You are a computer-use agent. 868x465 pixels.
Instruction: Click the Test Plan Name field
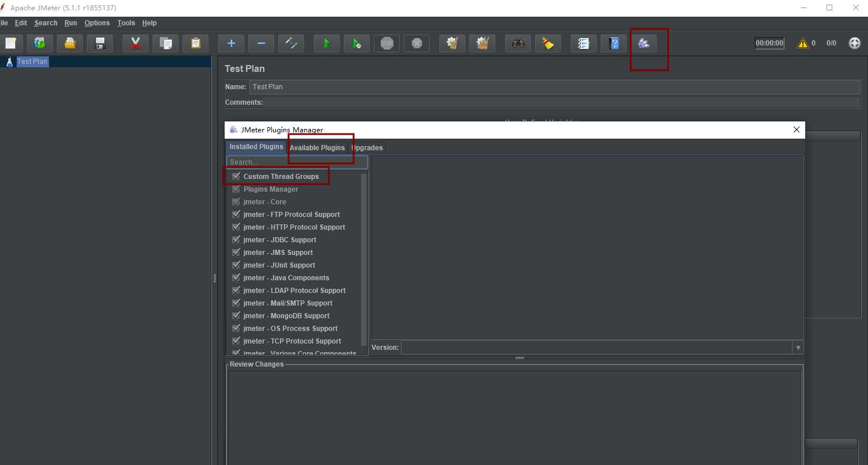click(555, 87)
